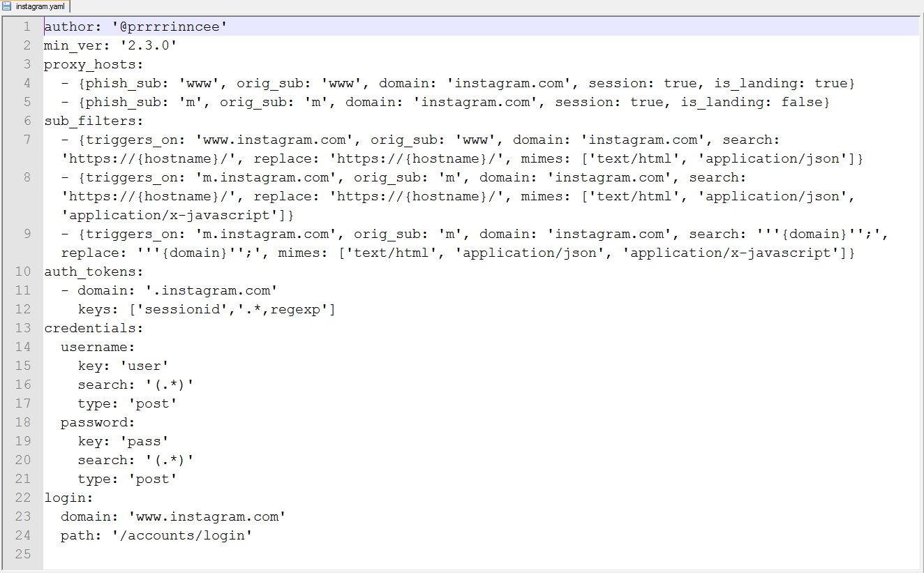Click the proxy_hosts entry with is_landing: false

(445, 102)
